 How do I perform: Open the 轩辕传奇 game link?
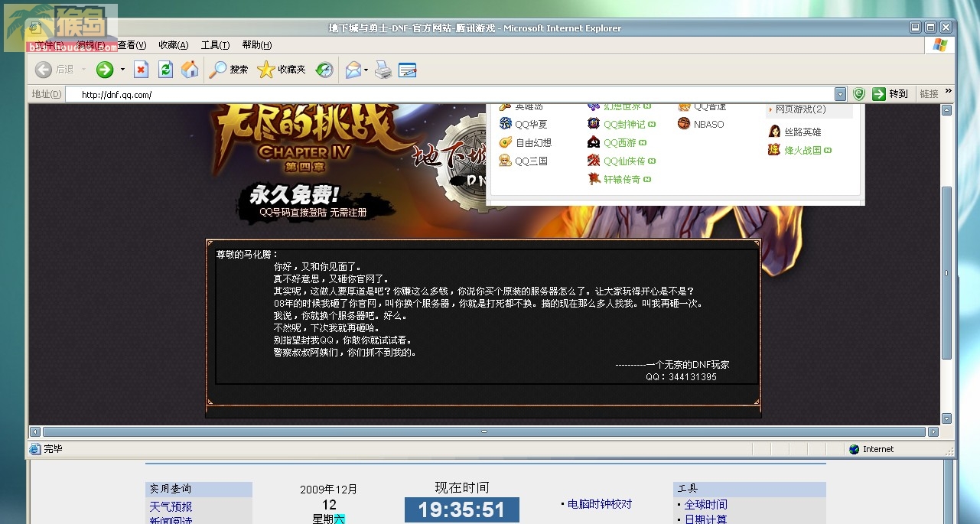tap(622, 179)
